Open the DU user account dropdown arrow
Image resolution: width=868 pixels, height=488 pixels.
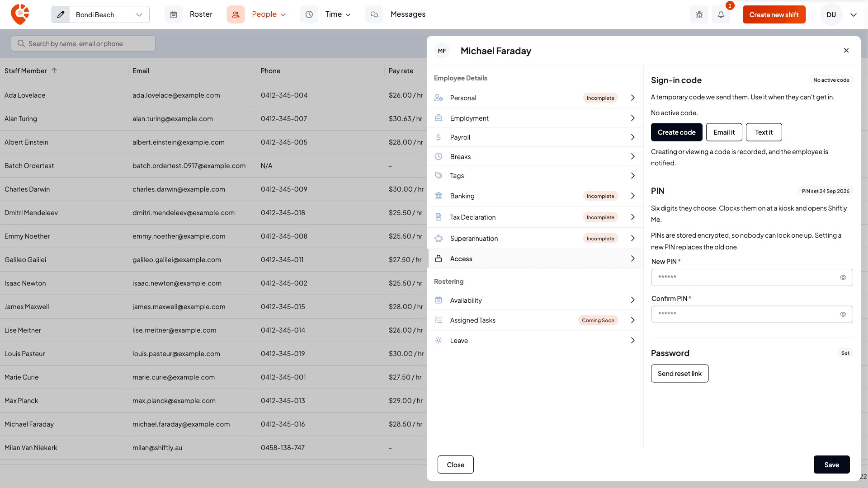(x=854, y=14)
